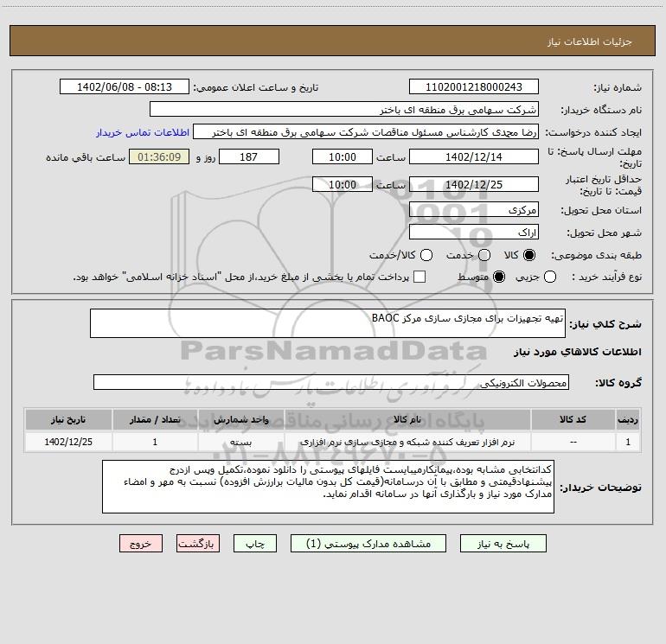
Task: Click the response deadline time 10:00 field
Action: tap(343, 157)
